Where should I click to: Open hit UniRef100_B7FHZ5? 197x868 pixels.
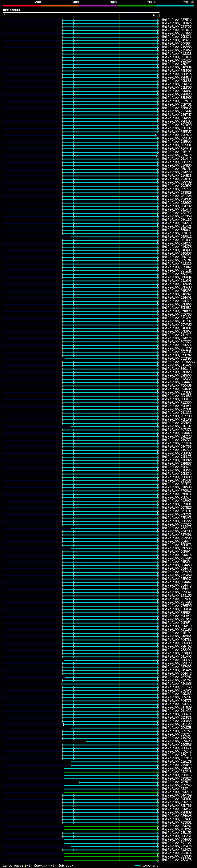tap(177, 24)
